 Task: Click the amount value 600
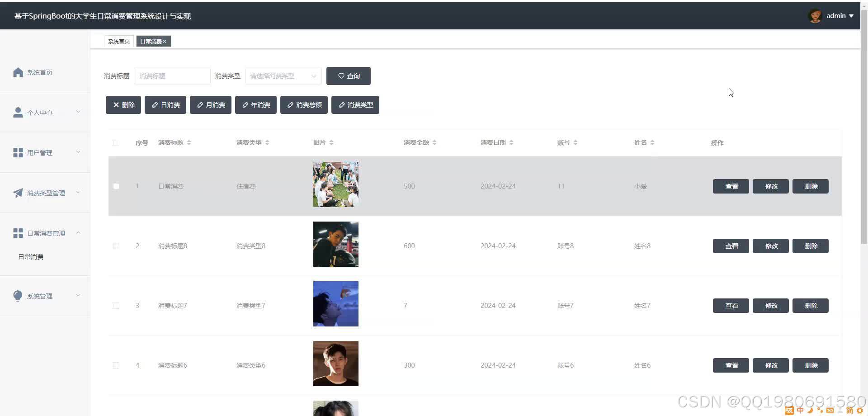[x=409, y=246]
